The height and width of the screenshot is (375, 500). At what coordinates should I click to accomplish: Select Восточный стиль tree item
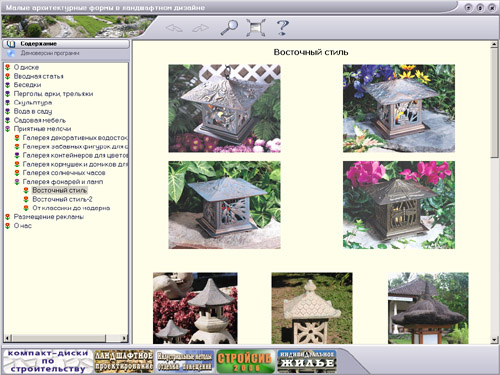coord(60,191)
